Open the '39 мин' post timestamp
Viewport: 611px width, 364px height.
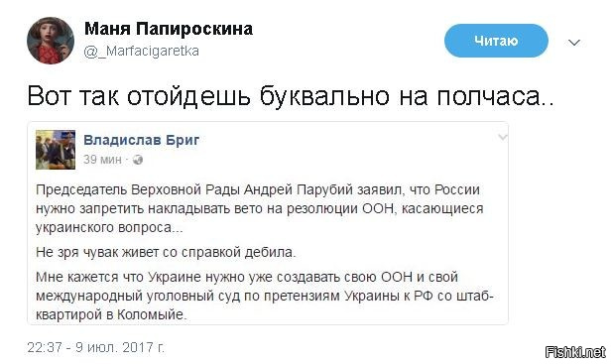[x=102, y=160]
